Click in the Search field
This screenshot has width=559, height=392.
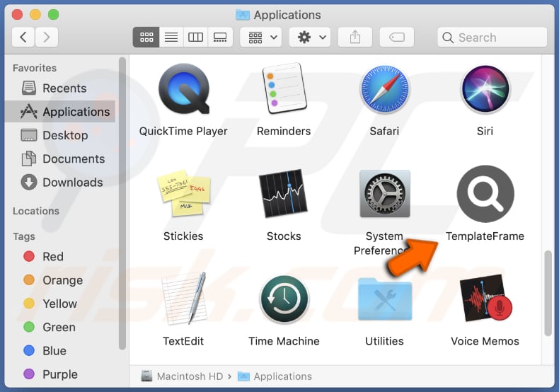click(x=492, y=38)
